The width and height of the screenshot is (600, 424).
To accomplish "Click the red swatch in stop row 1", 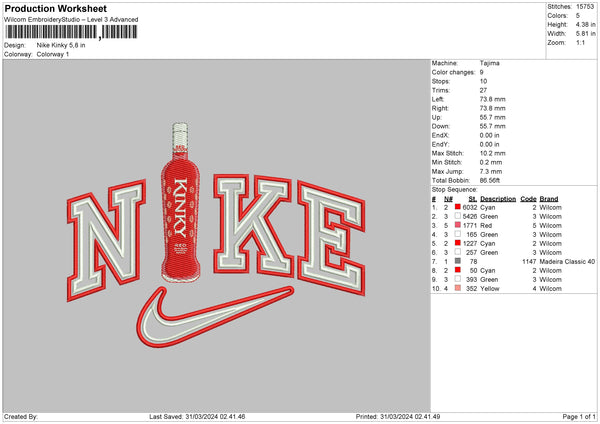I will pos(458,207).
